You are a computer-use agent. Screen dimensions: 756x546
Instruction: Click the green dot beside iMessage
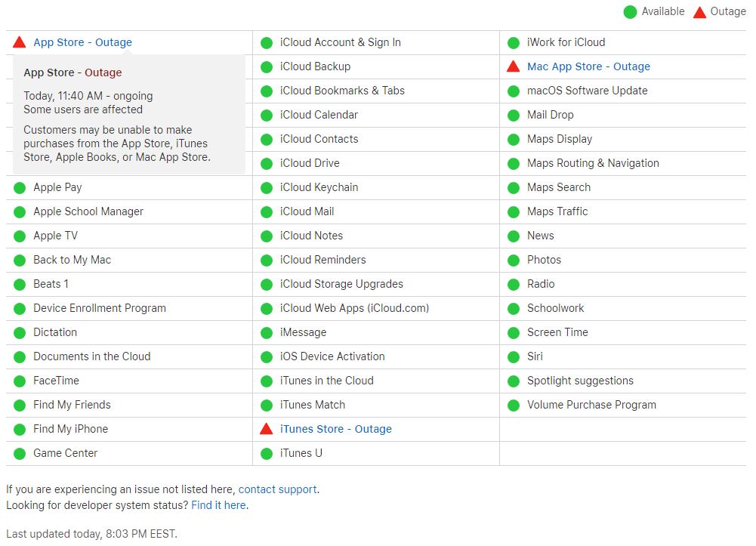[x=267, y=333]
